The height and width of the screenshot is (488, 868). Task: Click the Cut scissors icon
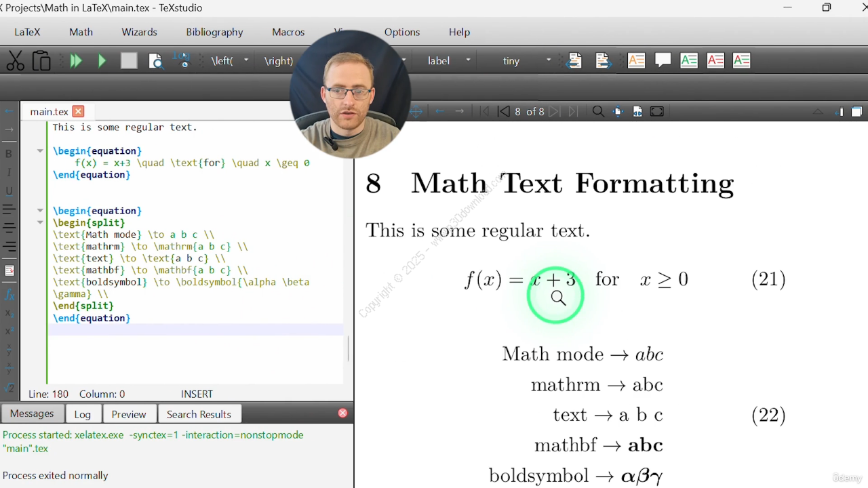point(15,61)
